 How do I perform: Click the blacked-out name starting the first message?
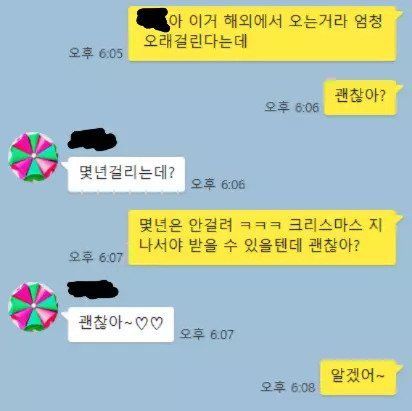click(153, 18)
